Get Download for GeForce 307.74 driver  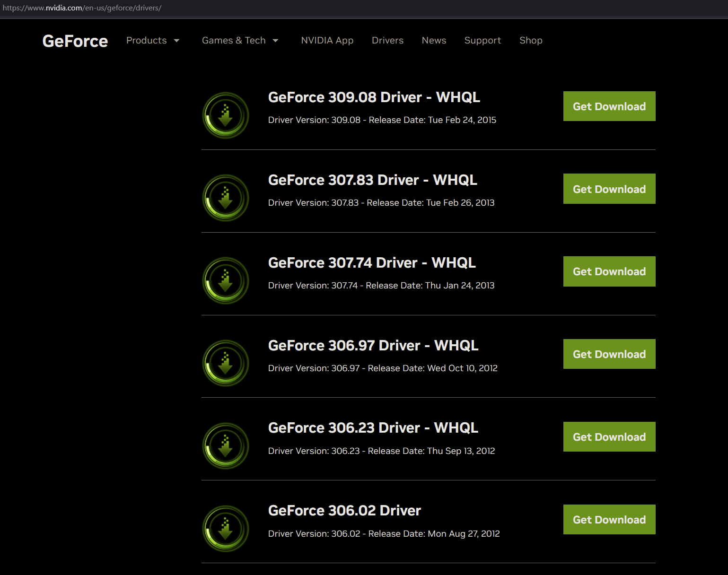coord(609,271)
